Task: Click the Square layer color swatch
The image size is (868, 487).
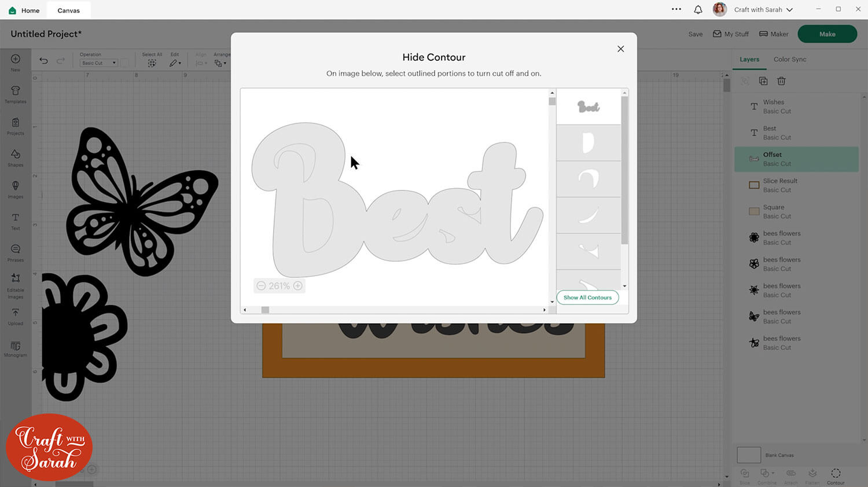Action: coord(754,211)
